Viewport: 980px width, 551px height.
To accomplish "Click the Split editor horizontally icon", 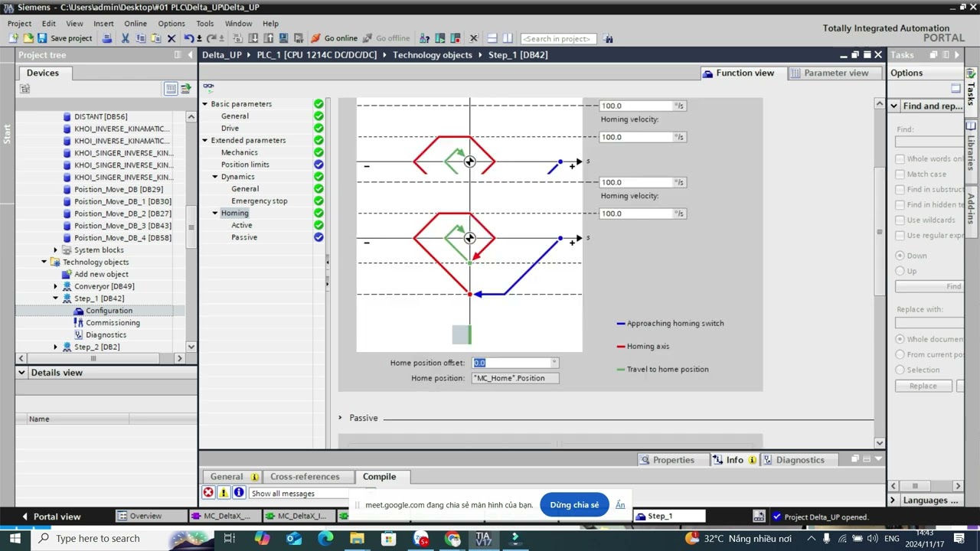I will click(492, 38).
